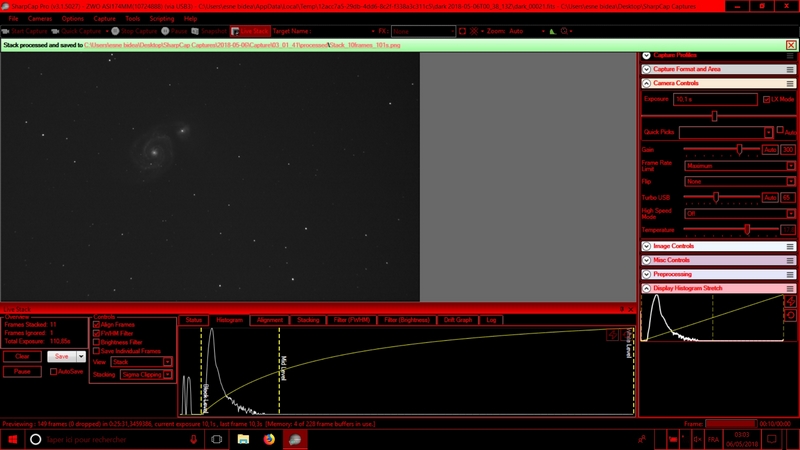Image resolution: width=800 pixels, height=450 pixels.
Task: Click the reset stretch icon in Display Histogram
Action: (790, 315)
